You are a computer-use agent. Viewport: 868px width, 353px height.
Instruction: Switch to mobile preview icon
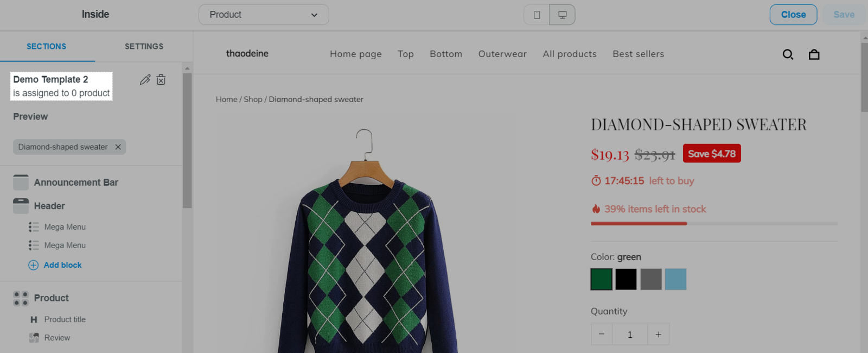point(537,15)
